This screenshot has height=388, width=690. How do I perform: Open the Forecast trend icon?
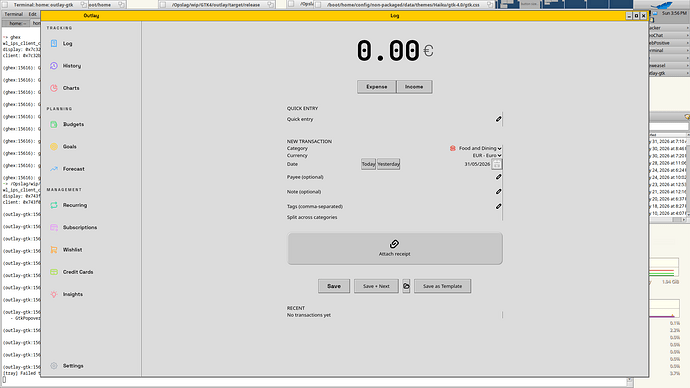54,169
